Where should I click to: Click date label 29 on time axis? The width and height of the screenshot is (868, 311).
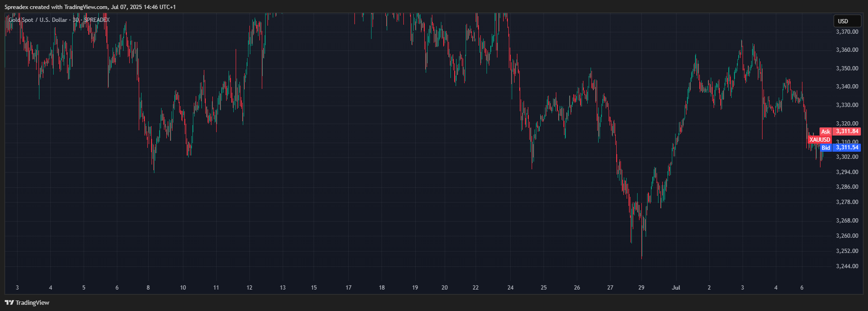(641, 288)
